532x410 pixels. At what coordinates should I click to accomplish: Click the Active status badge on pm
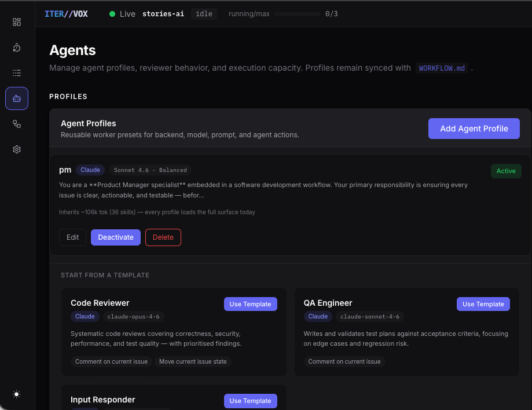(506, 171)
